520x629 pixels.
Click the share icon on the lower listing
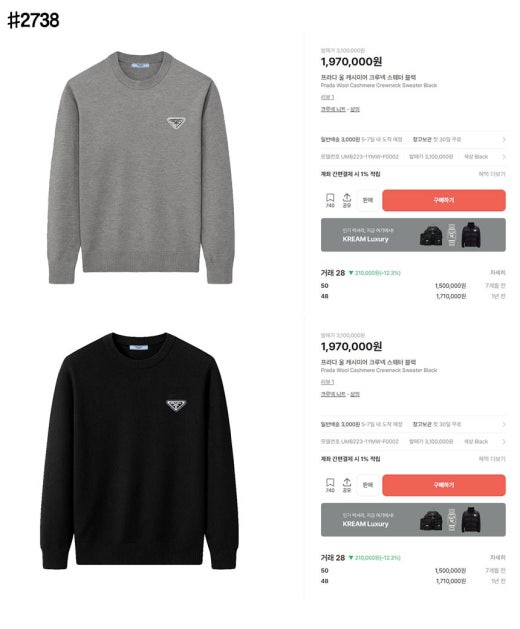(347, 483)
